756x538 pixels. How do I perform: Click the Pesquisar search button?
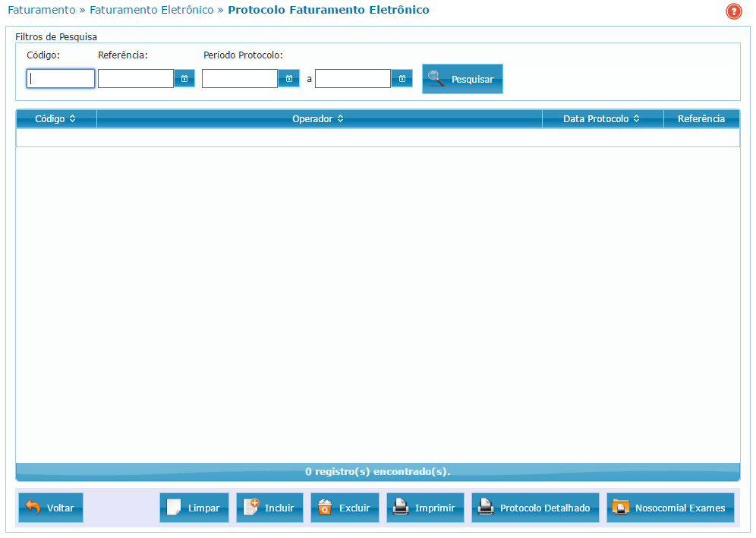pyautogui.click(x=462, y=79)
